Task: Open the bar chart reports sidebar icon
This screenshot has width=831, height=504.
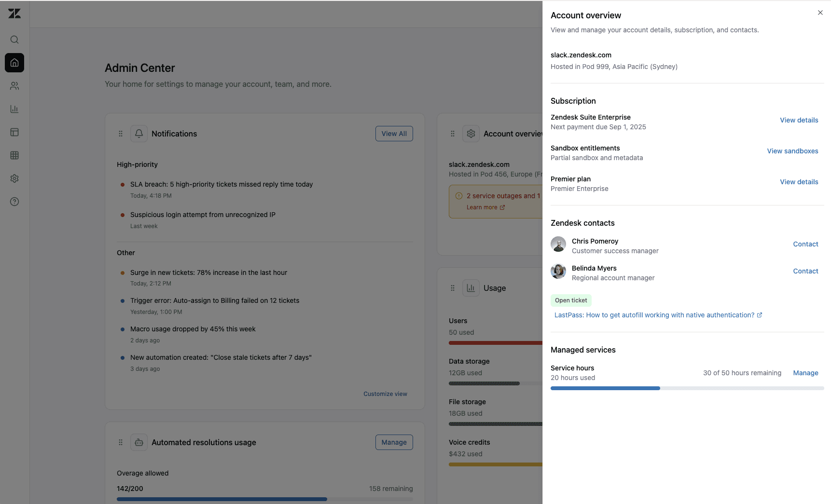Action: click(14, 109)
